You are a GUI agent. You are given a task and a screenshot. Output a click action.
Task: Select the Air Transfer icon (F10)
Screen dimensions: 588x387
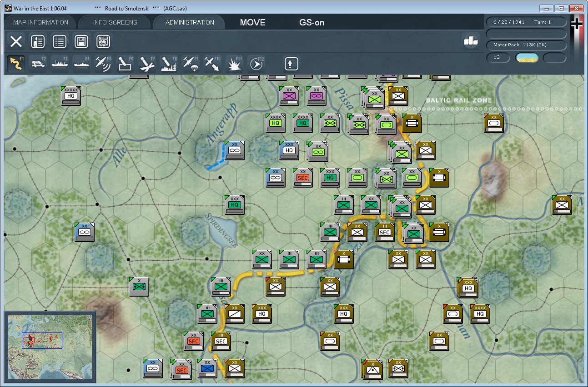(x=212, y=64)
